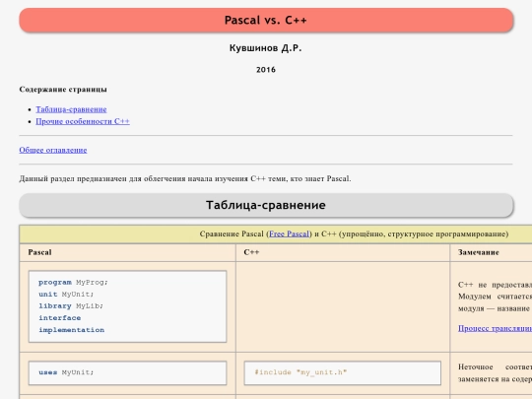Click the intro paragraph starting 'Данный раздел предназначен'
Screen dimensions: 532x399
click(x=185, y=178)
